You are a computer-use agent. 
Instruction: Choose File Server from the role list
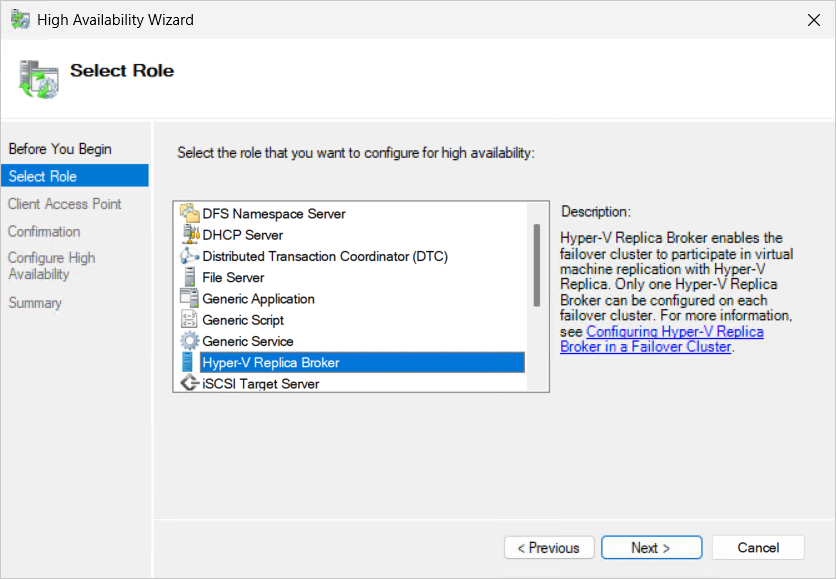[233, 277]
